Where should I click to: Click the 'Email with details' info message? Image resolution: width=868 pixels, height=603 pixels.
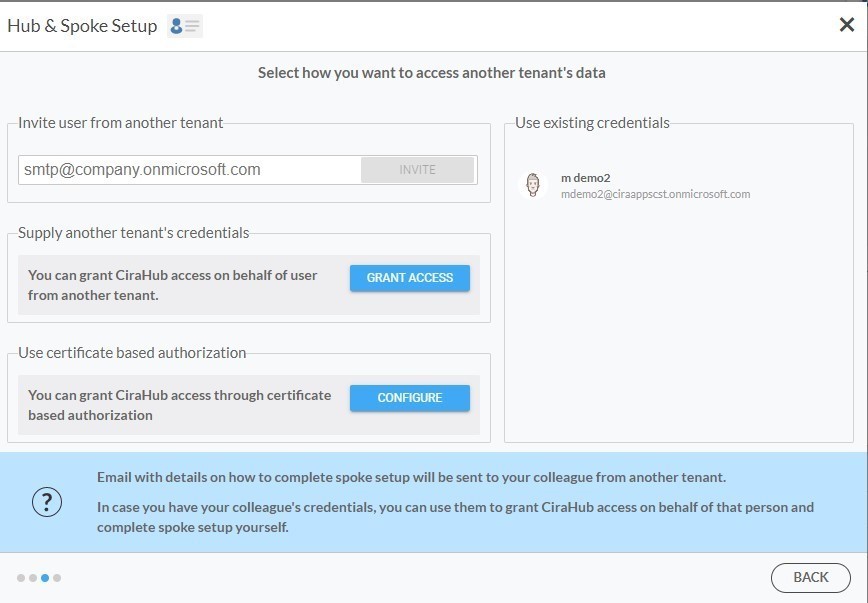411,477
